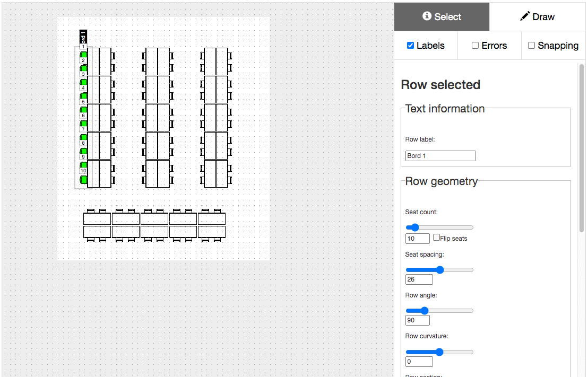Enable the Errors checkbox

[x=475, y=46]
